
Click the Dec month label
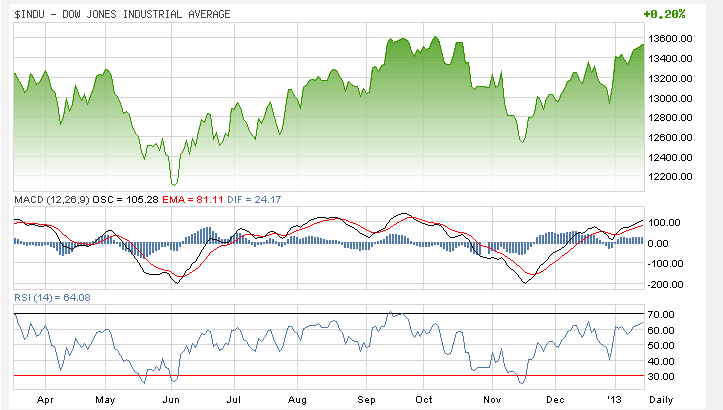click(x=555, y=400)
